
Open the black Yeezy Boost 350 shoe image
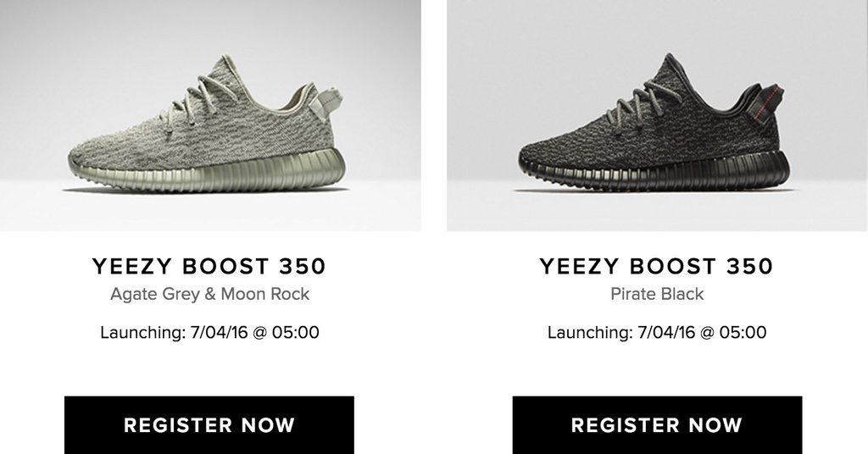[x=657, y=115]
